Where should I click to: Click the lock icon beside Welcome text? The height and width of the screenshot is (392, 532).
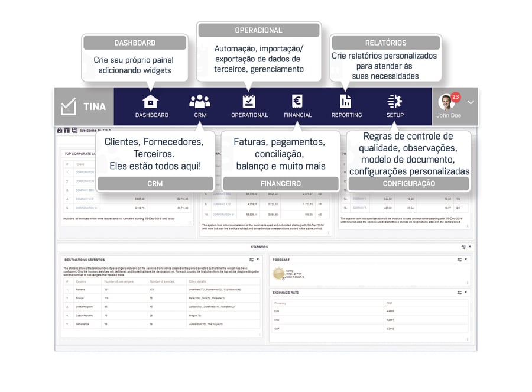pyautogui.click(x=60, y=130)
